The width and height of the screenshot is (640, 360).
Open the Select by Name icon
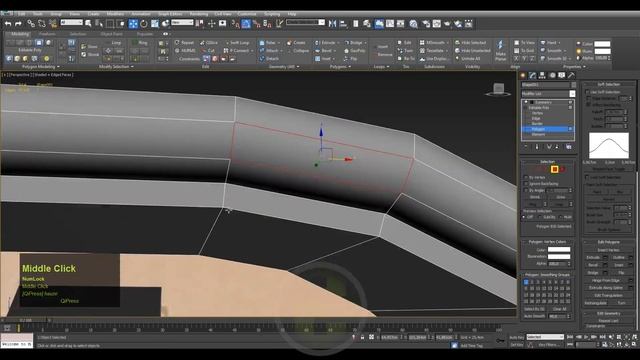(x=99, y=24)
